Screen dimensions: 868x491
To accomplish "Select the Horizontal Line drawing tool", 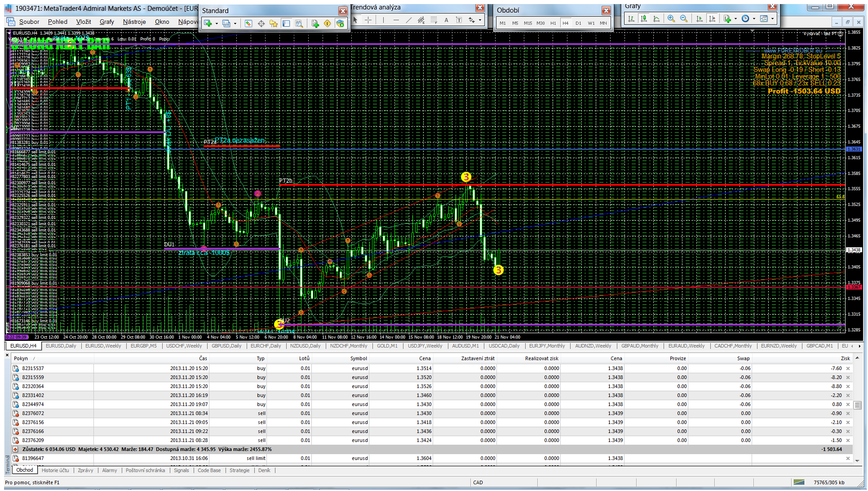I will (396, 20).
